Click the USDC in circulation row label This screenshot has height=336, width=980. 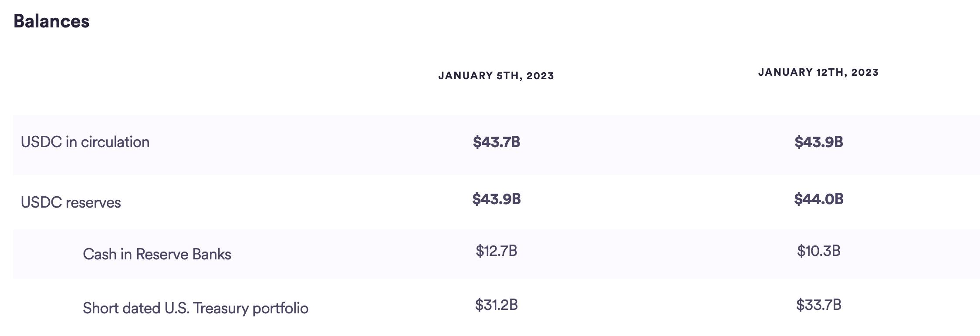[85, 142]
